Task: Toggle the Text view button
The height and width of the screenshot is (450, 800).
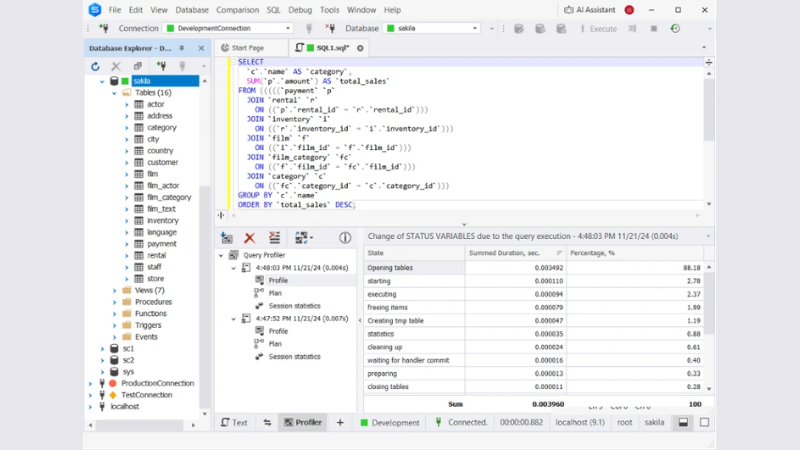Action: (x=234, y=423)
